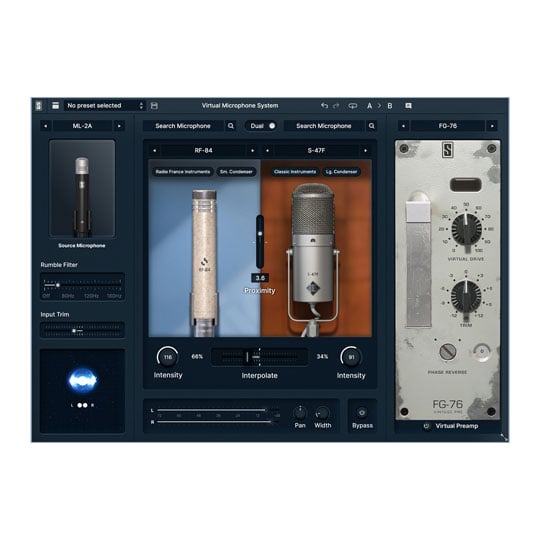This screenshot has width=540, height=540.
Task: Click the undo arrow icon
Action: (x=324, y=106)
